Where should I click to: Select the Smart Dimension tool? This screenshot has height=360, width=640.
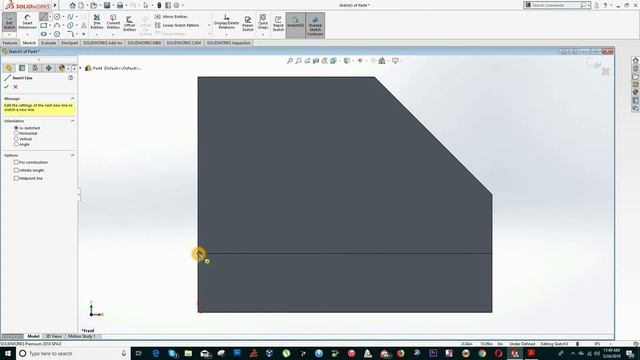click(x=27, y=22)
